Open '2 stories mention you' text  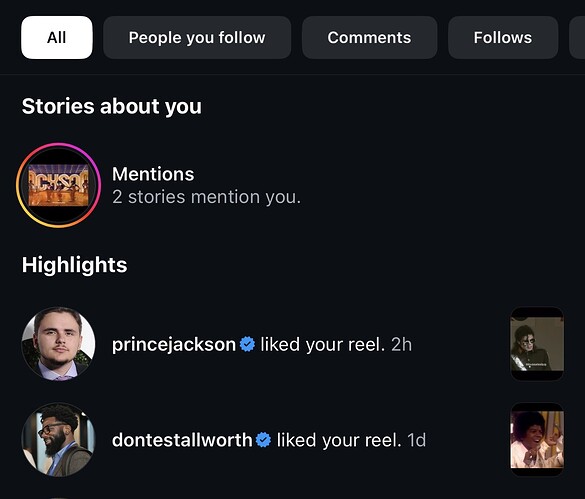point(206,197)
